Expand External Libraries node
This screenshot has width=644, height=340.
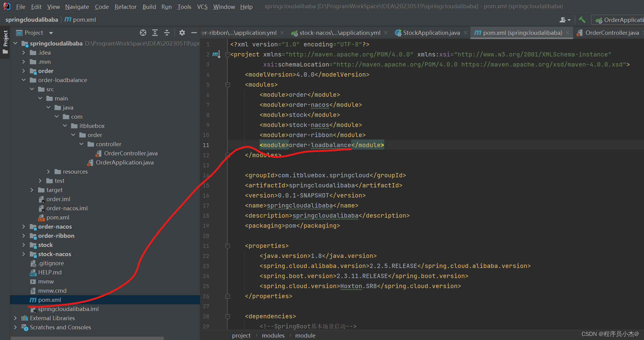pos(15,318)
